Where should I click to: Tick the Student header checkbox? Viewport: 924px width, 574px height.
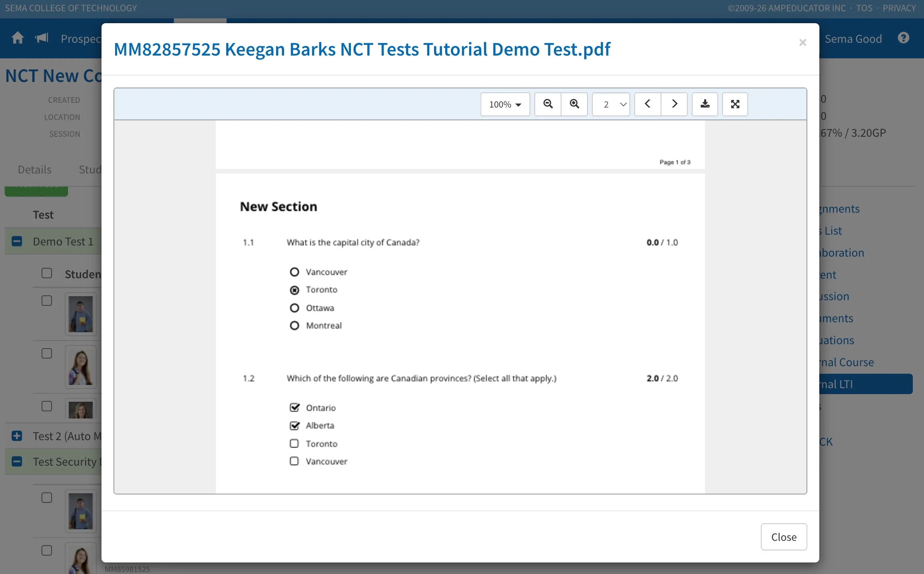(x=47, y=273)
